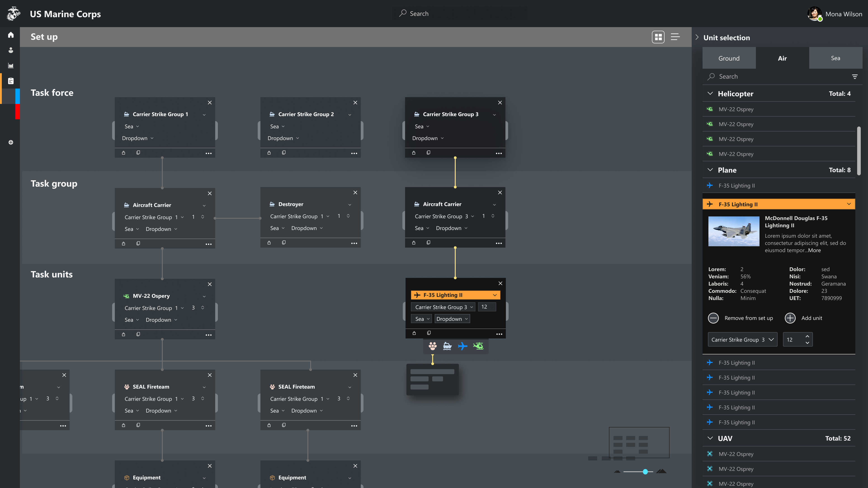Open the user profile sidebar icon
The width and height of the screenshot is (868, 488).
tap(11, 50)
